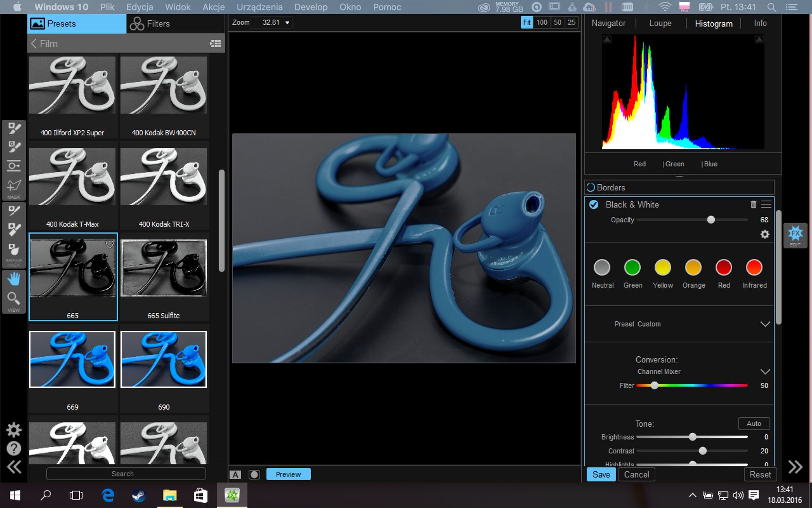The image size is (812, 508).
Task: Select the Red color filter
Action: pos(724,267)
